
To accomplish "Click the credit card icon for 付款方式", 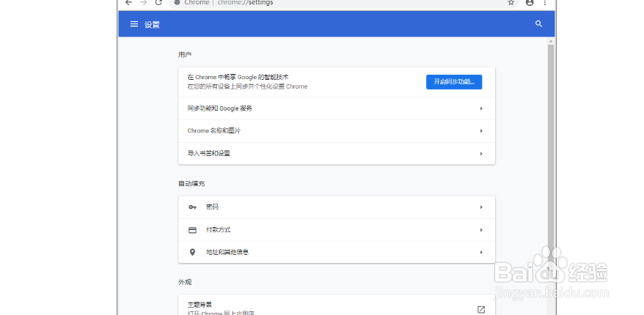I will (x=192, y=230).
